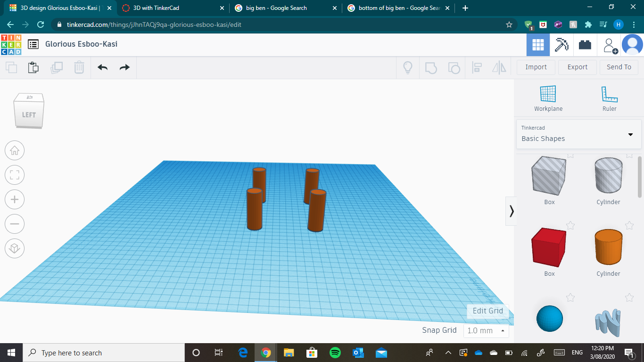This screenshot has height=362, width=644.
Task: Open the Blocks pickaxe mode
Action: (x=561, y=45)
